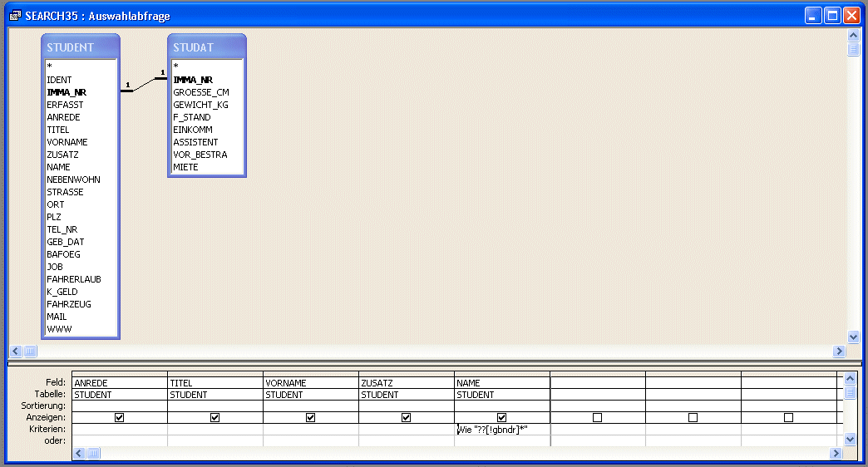868x467 pixels.
Task: Select the STUDENT table title bar
Action: 81,47
